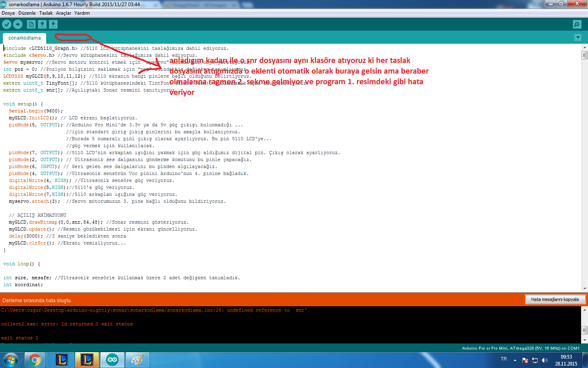
Task: Open the Yardım menu
Action: coord(82,13)
